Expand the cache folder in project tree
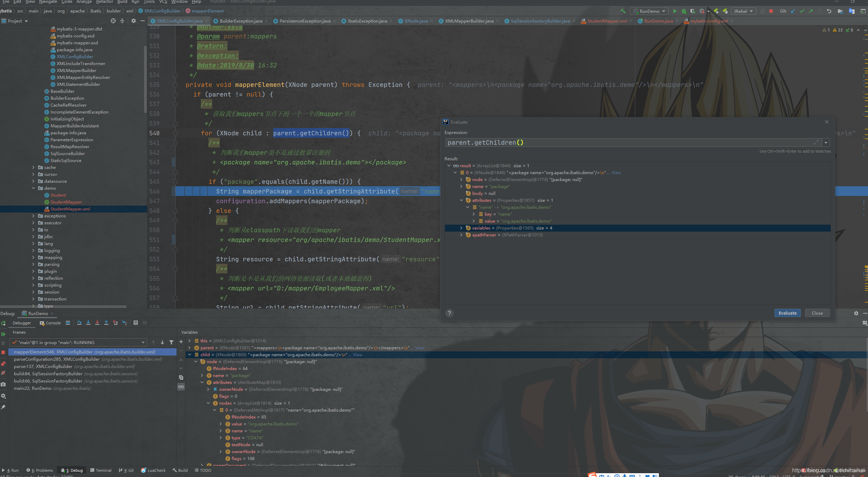The image size is (868, 477). 34,168
